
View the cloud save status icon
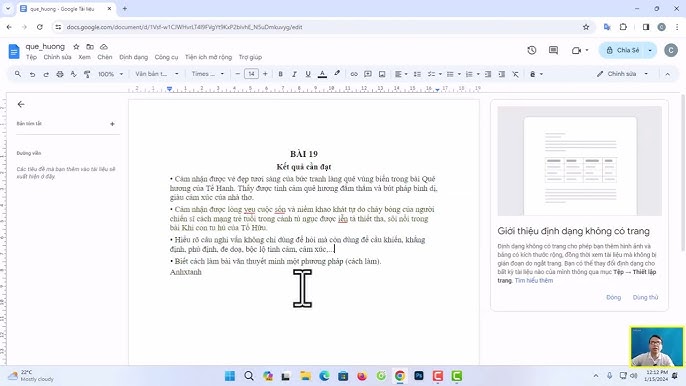pos(104,47)
